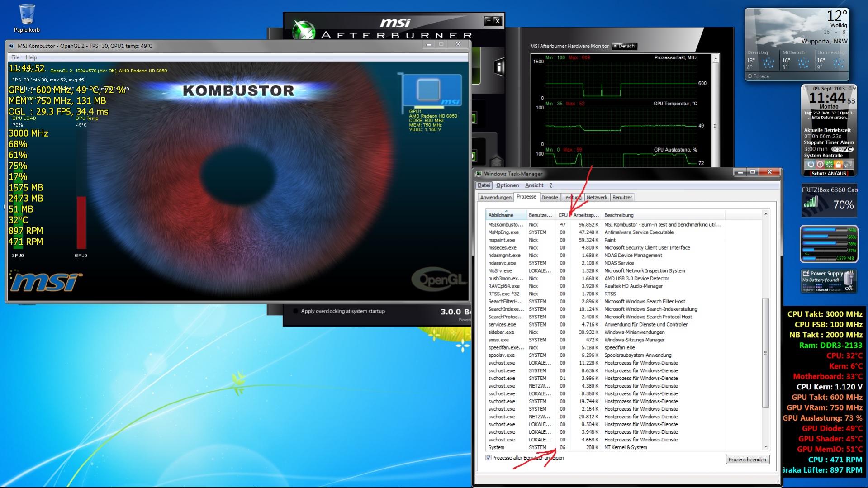The width and height of the screenshot is (868, 488).
Task: Click the stopwatch plus/minus timer controls
Action: 842,149
